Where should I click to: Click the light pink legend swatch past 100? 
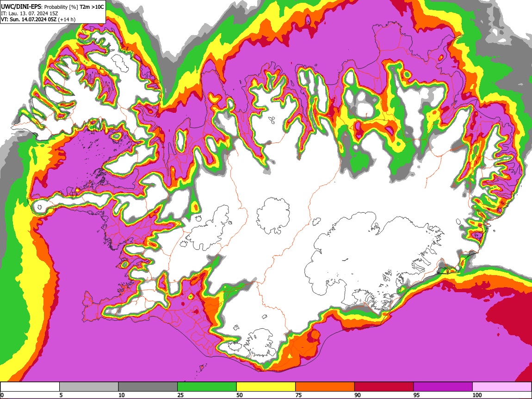tap(502, 387)
